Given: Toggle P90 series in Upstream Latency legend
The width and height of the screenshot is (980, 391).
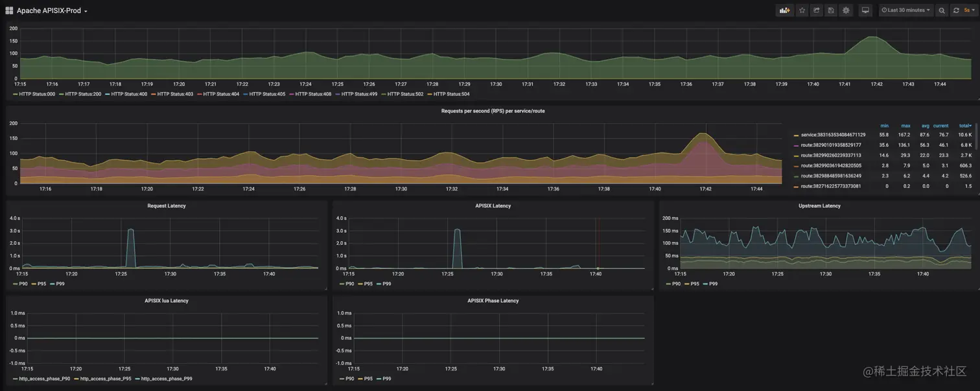Looking at the screenshot, I should 675,284.
